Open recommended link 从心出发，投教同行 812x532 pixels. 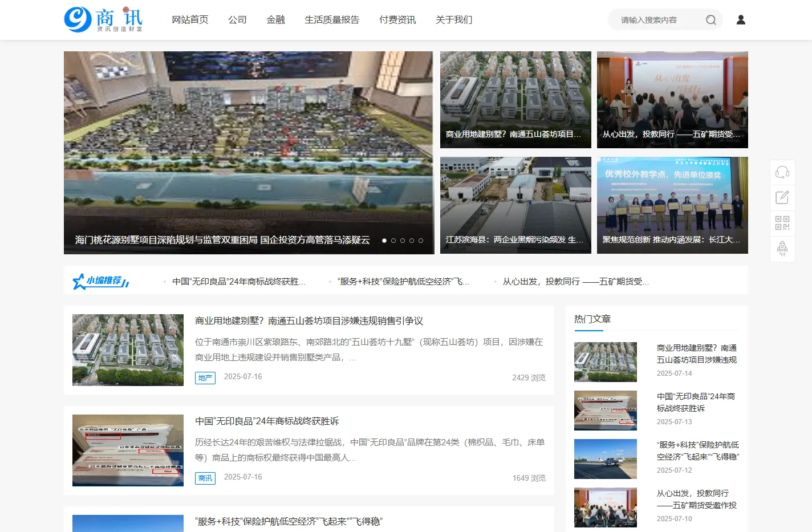tap(576, 282)
